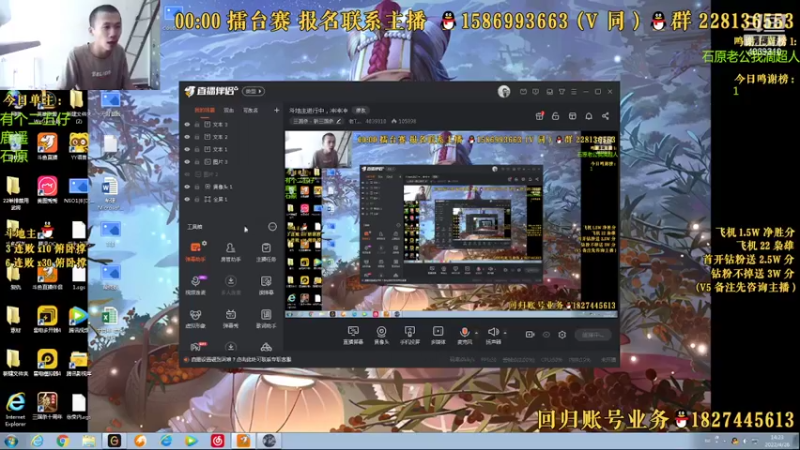
Task: Open the notification bell icon
Action: click(x=589, y=116)
